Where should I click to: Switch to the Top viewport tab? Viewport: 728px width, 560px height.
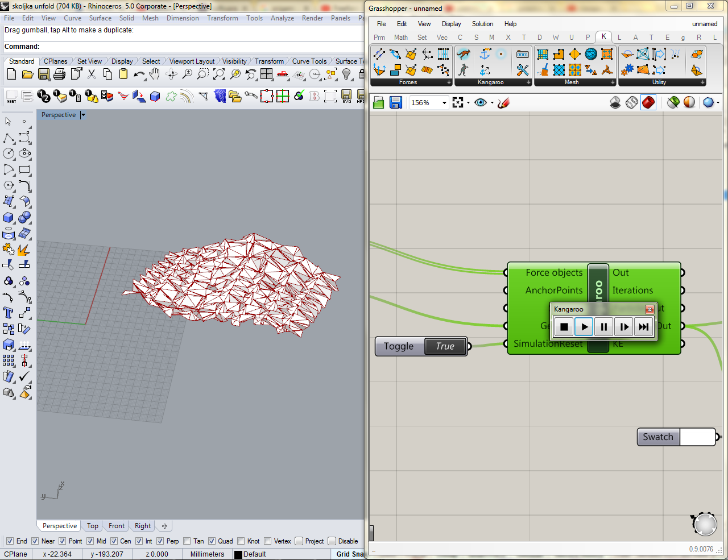93,526
